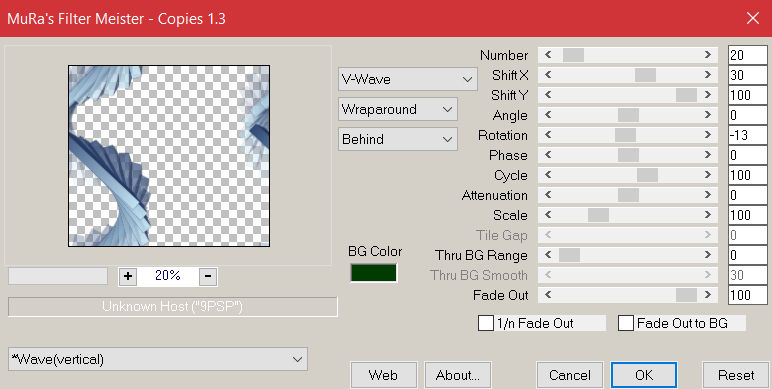The height and width of the screenshot is (389, 772).
Task: Click the OK button
Action: coord(644,375)
